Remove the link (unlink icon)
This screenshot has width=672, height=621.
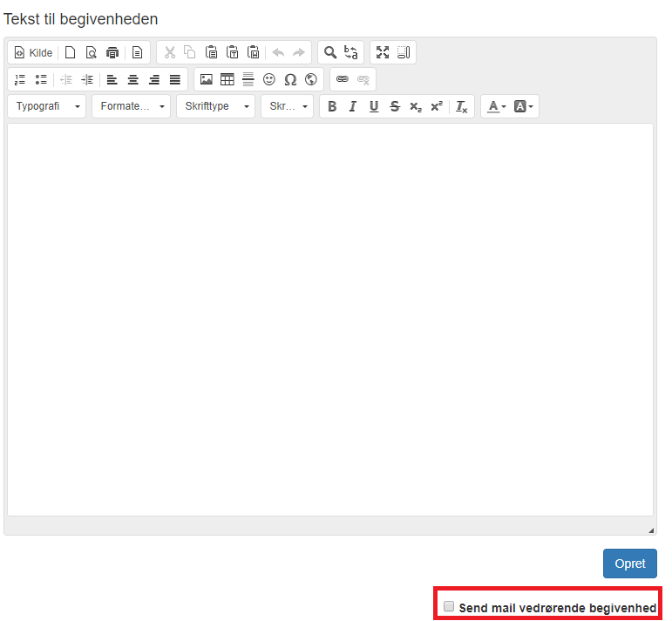(363, 79)
